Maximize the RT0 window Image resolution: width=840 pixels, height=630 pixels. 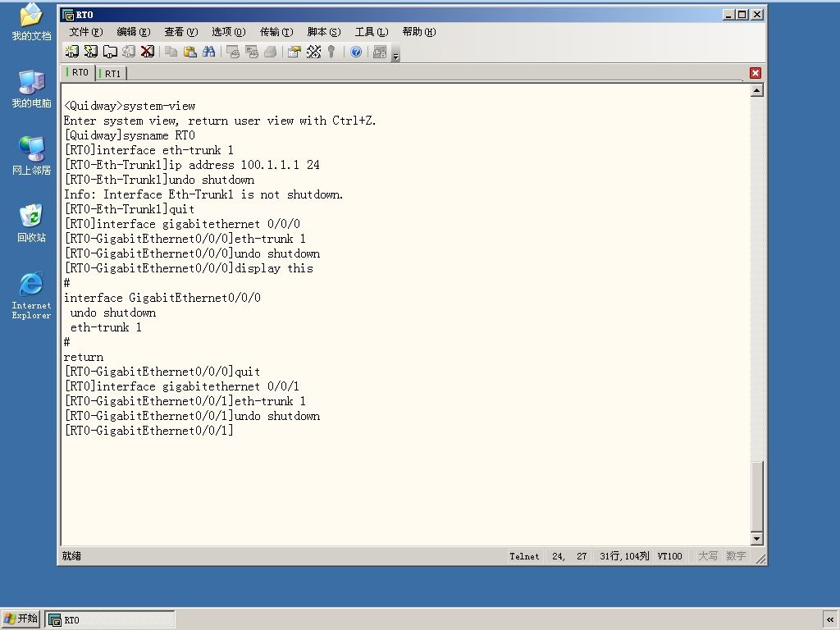[742, 15]
